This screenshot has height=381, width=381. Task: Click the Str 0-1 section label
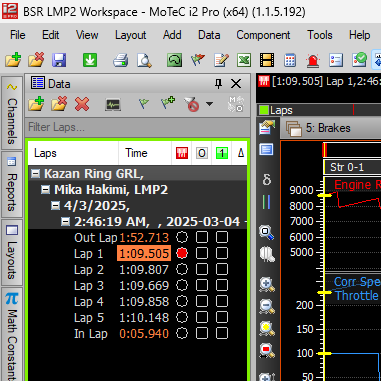[x=347, y=167]
